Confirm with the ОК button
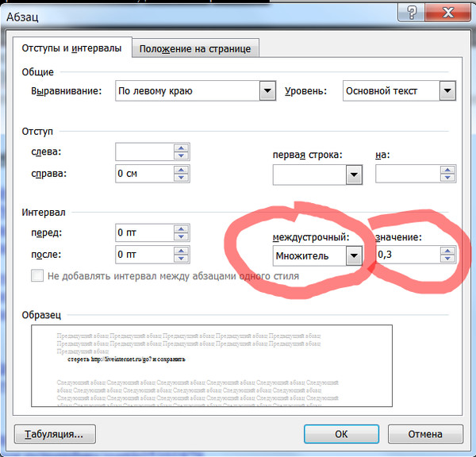 341,434
